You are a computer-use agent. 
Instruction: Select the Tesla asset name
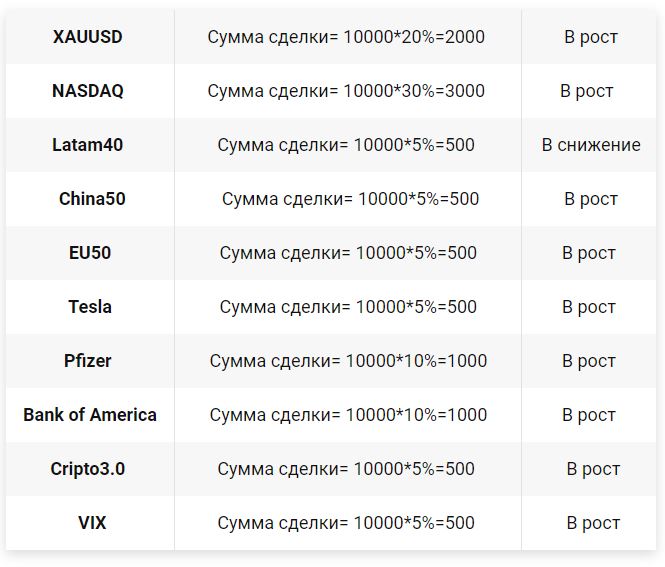click(90, 307)
